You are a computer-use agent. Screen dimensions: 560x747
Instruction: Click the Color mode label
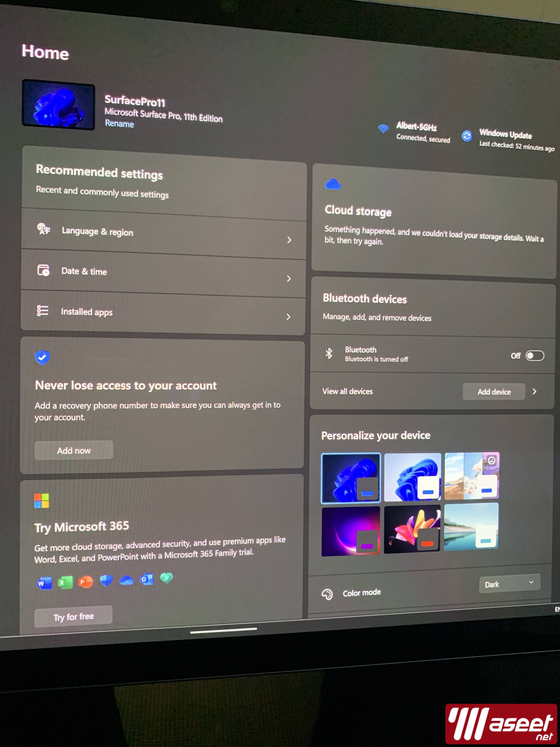click(361, 593)
